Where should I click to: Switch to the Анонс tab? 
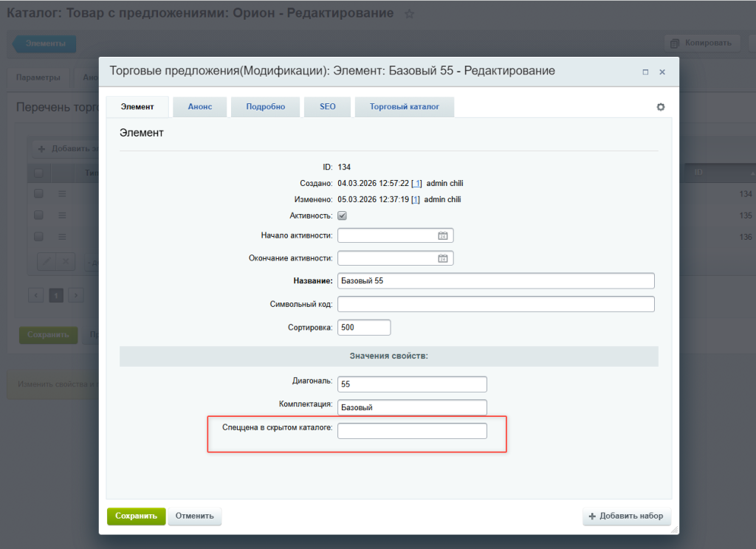point(199,107)
